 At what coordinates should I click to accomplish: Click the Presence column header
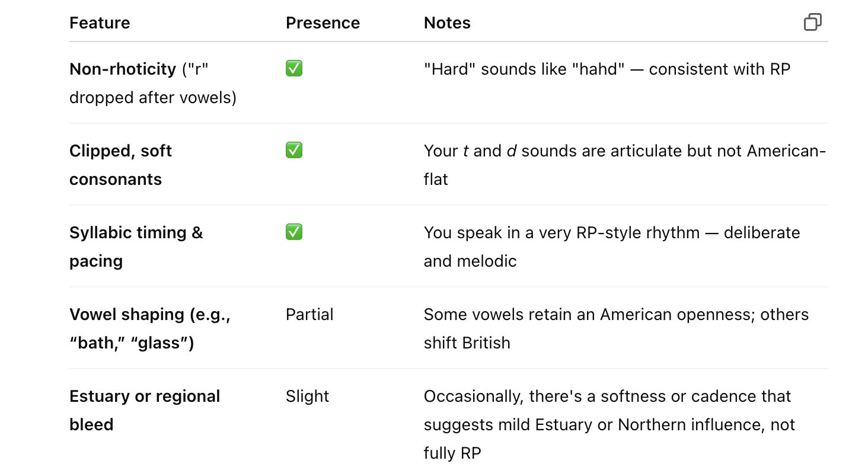point(323,23)
